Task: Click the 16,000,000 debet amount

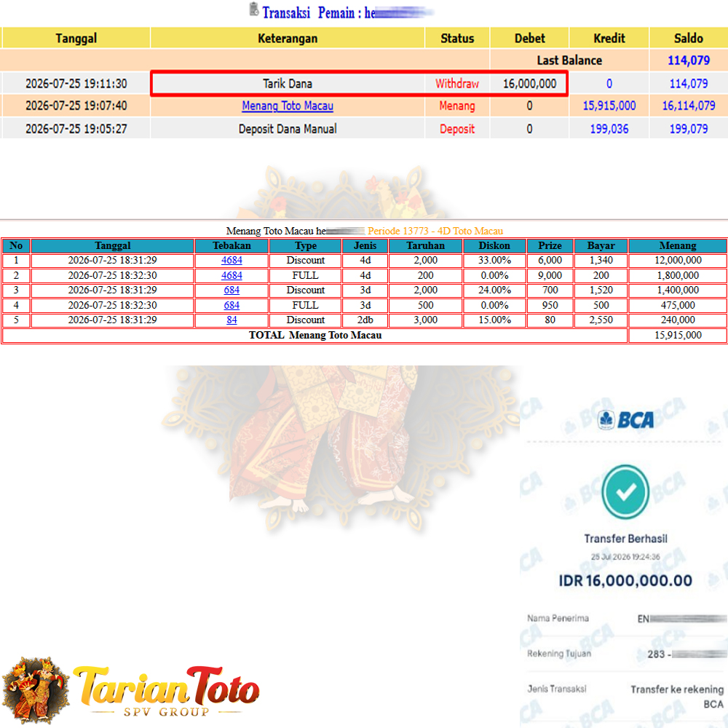Action: (530, 84)
